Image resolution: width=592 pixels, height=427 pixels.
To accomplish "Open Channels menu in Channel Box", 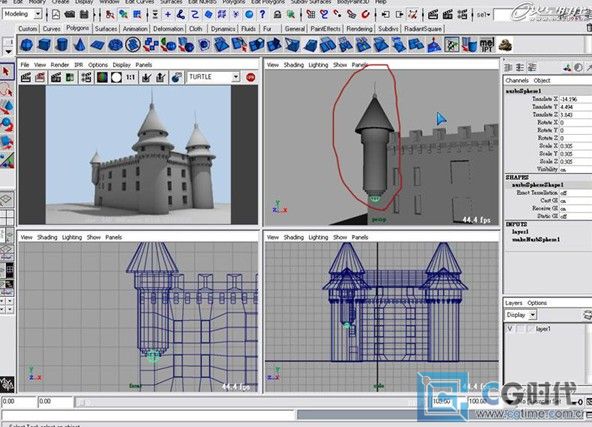I will click(517, 80).
